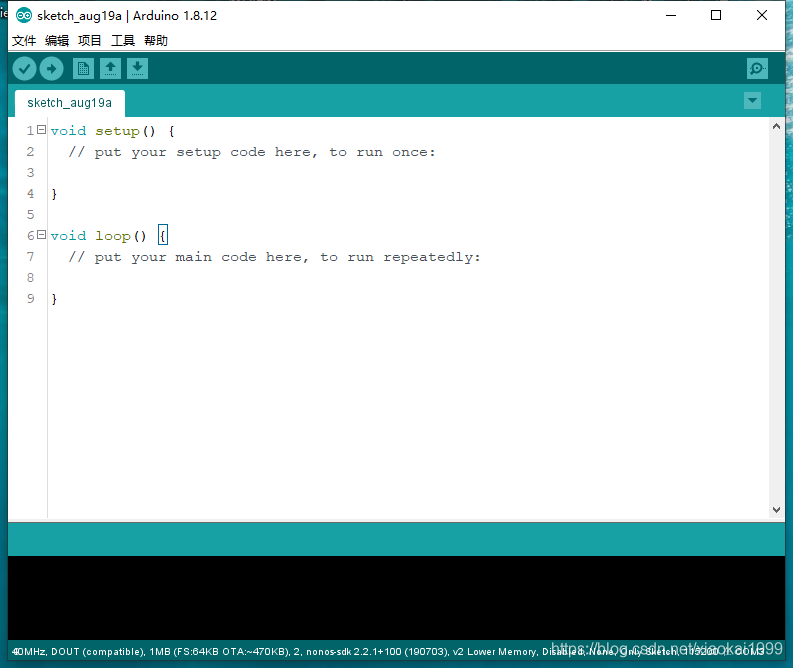Open the 工具 menu

(123, 40)
